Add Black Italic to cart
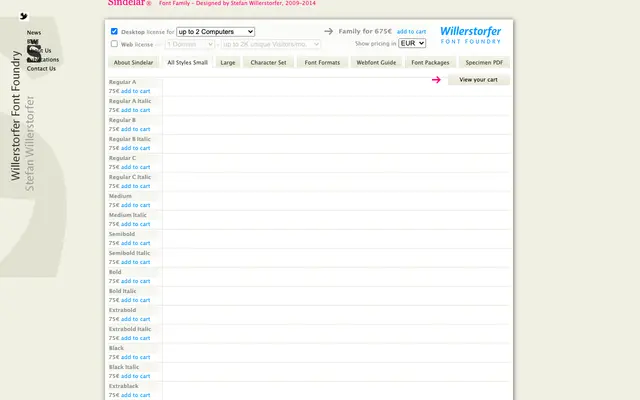The width and height of the screenshot is (640, 400). (136, 376)
